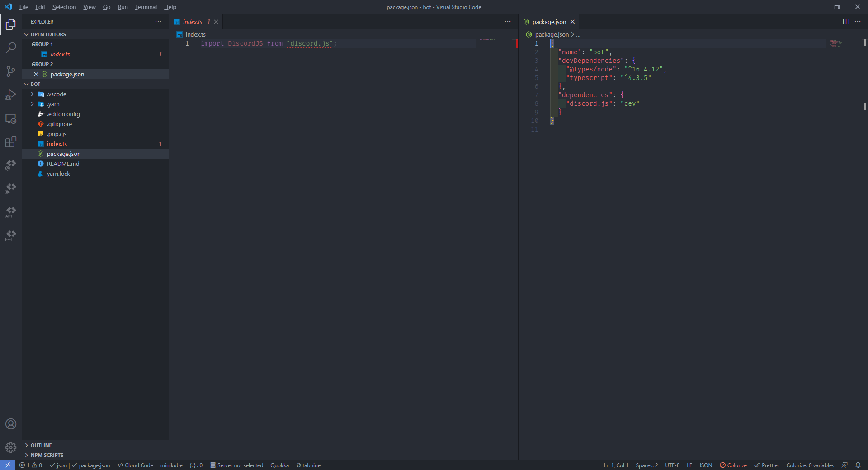This screenshot has width=868, height=470.
Task: Click the Spaces: 2 indentation setting
Action: click(647, 465)
